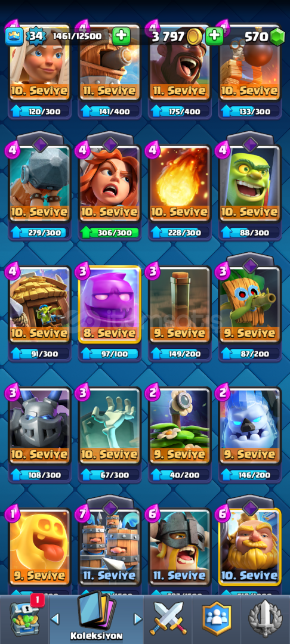Select the Koleksiyon cards tab

tap(97, 616)
